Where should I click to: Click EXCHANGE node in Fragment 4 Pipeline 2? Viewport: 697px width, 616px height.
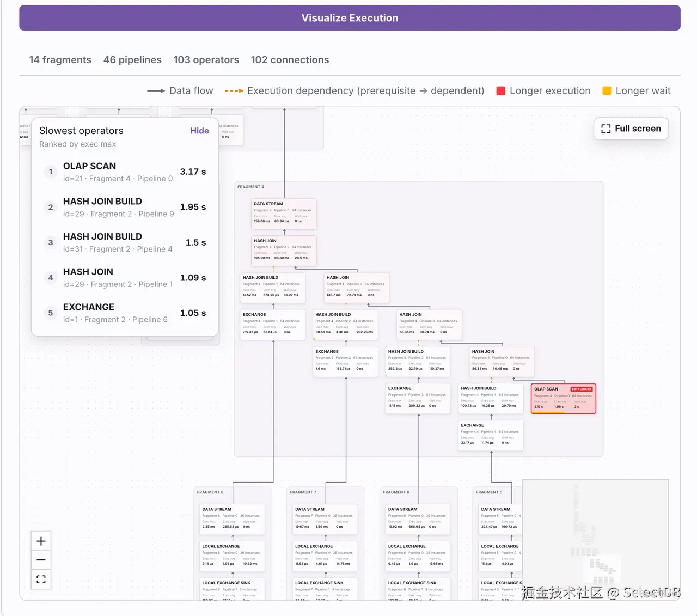click(x=346, y=361)
